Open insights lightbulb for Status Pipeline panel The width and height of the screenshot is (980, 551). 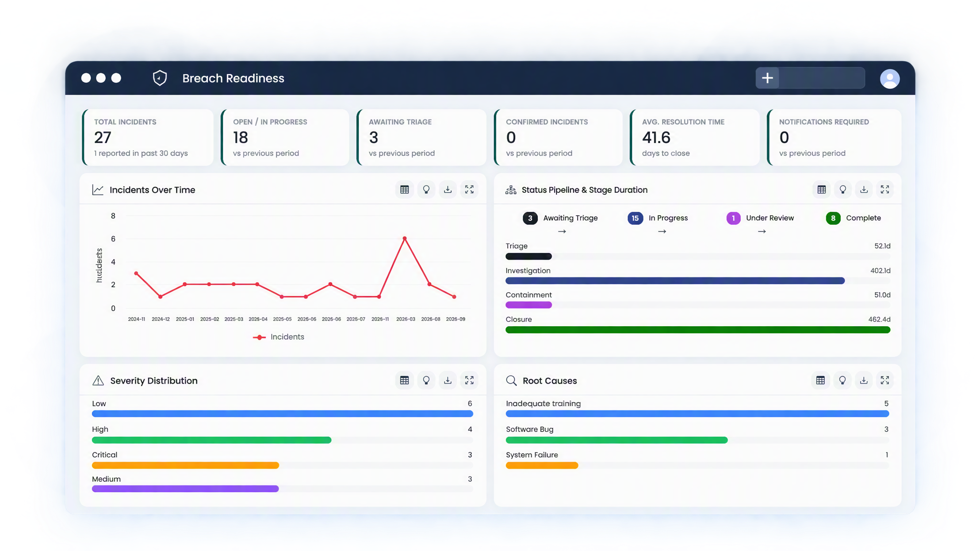(843, 189)
